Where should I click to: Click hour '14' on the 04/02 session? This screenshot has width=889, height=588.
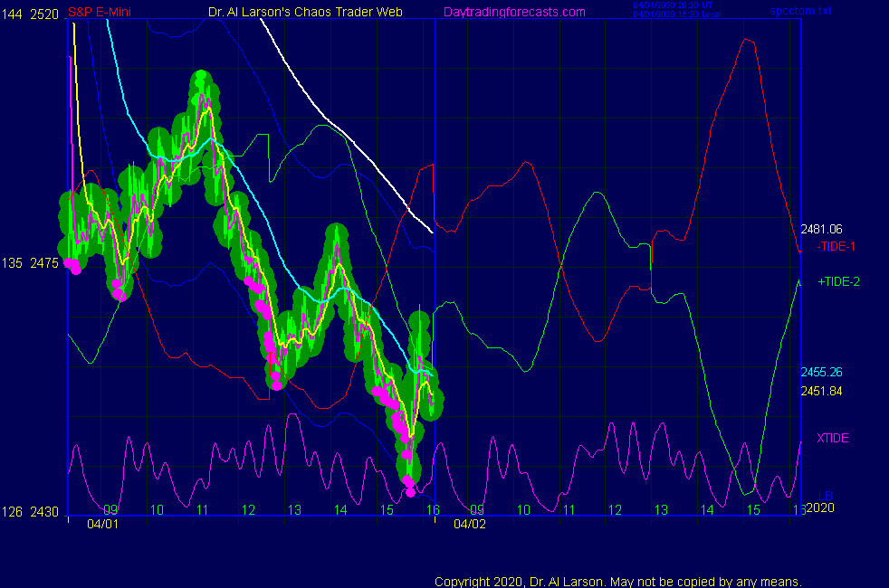[707, 510]
